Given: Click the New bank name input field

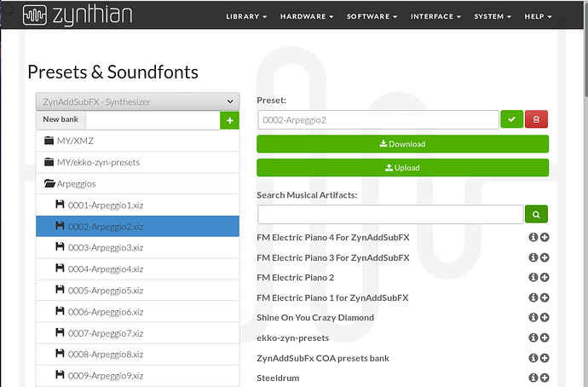Looking at the screenshot, I should tap(153, 120).
